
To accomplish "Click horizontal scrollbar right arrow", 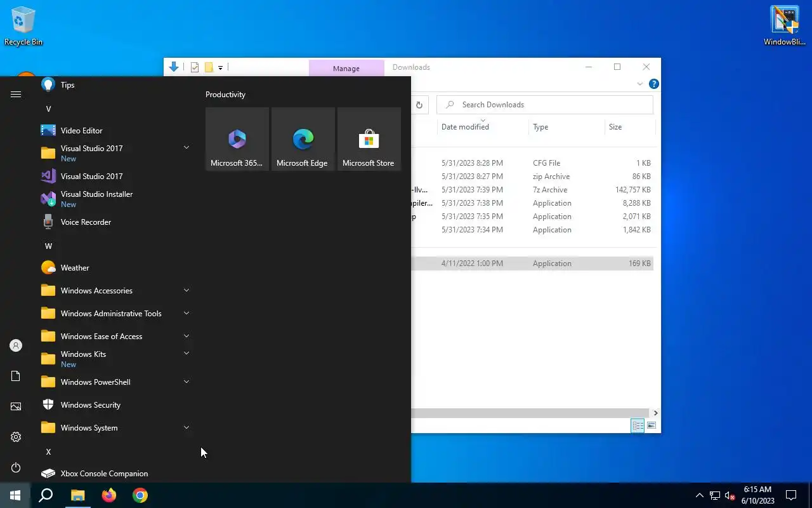I will point(655,413).
